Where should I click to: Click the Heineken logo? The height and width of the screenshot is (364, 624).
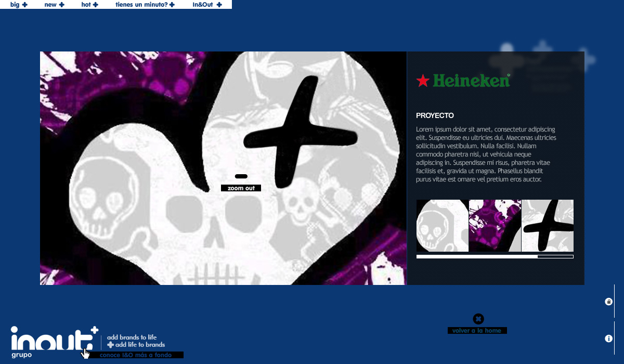click(463, 80)
